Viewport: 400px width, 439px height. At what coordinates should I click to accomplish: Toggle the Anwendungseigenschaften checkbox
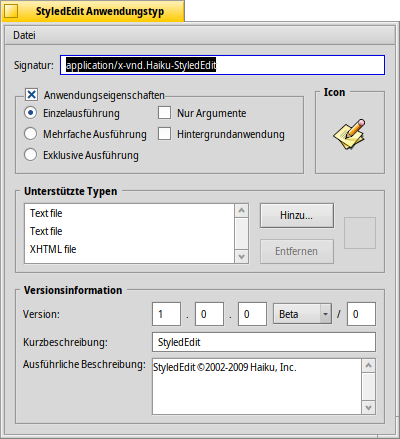pos(32,95)
